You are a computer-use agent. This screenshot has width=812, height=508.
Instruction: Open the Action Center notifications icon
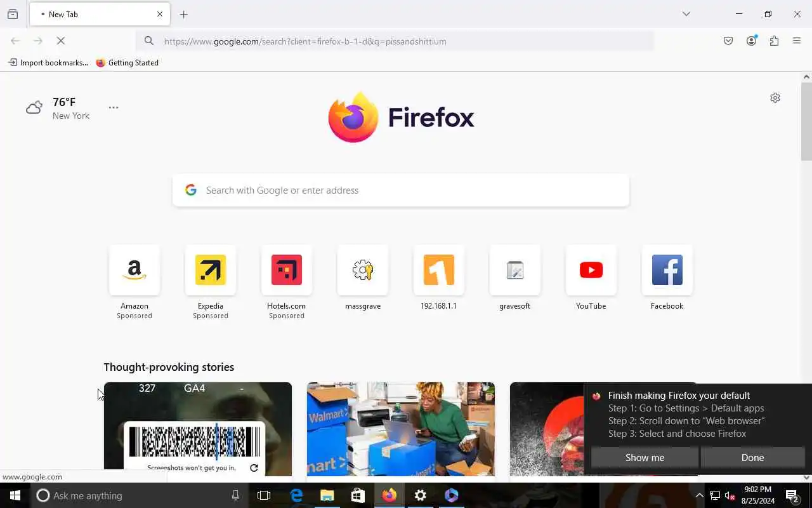point(793,496)
